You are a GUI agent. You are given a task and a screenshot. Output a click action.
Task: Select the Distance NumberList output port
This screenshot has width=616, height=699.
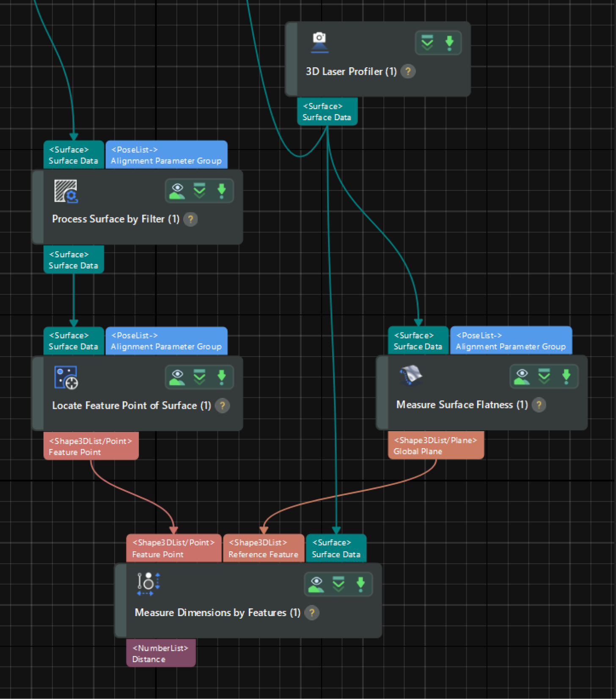click(161, 653)
